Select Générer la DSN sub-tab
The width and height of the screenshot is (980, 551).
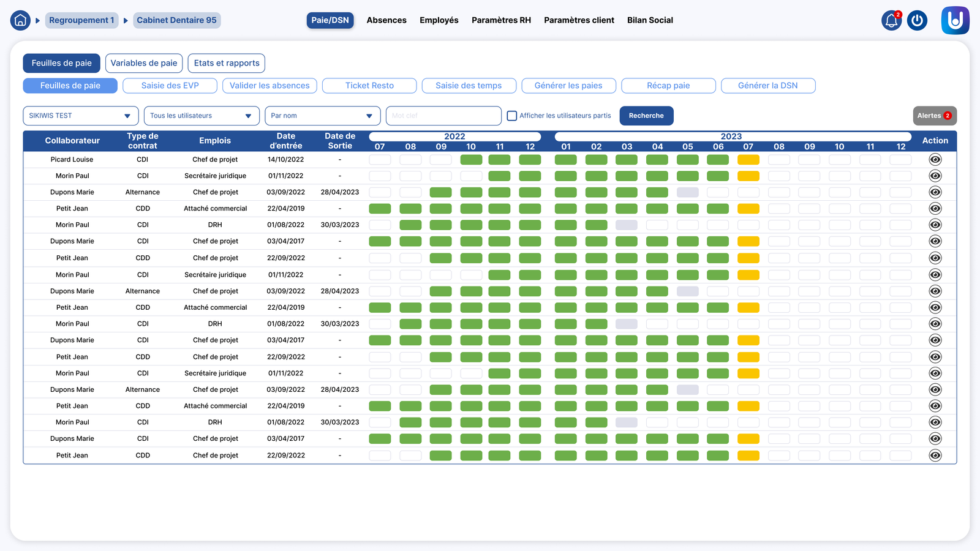[768, 86]
